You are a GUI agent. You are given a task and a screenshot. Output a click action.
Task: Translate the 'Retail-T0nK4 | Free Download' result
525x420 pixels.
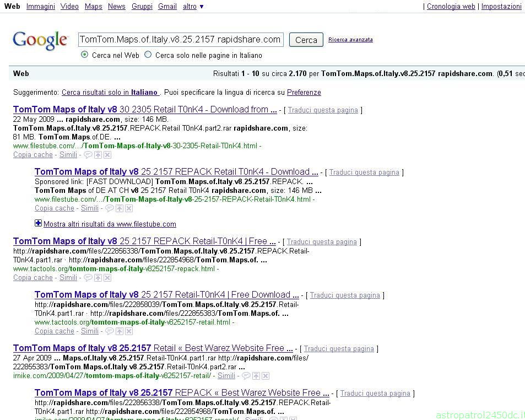345,295
